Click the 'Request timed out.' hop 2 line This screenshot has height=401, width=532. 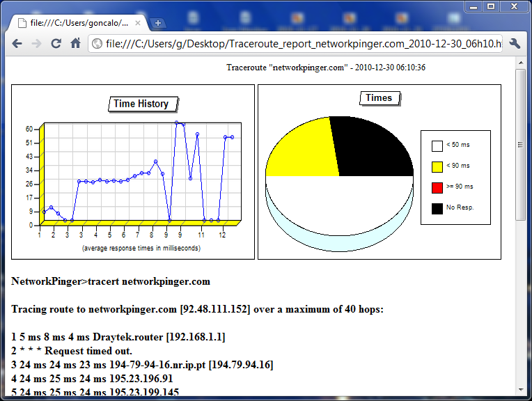[72, 351]
